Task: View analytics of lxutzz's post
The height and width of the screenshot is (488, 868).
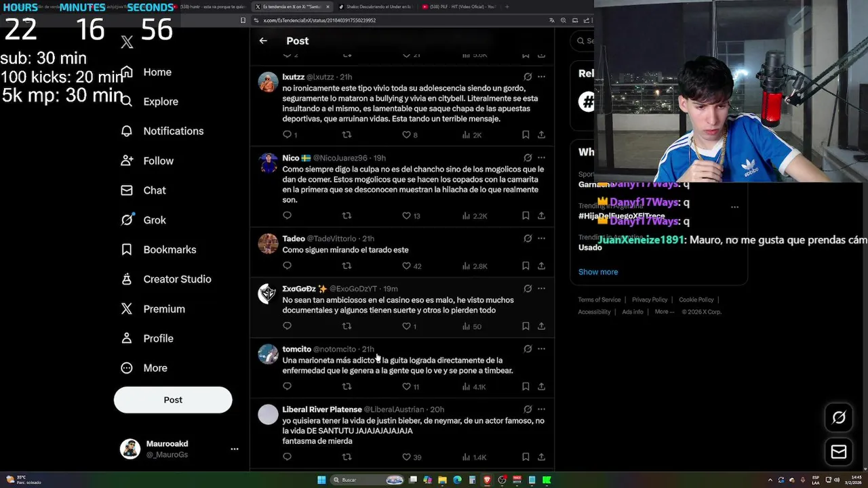Action: click(472, 135)
